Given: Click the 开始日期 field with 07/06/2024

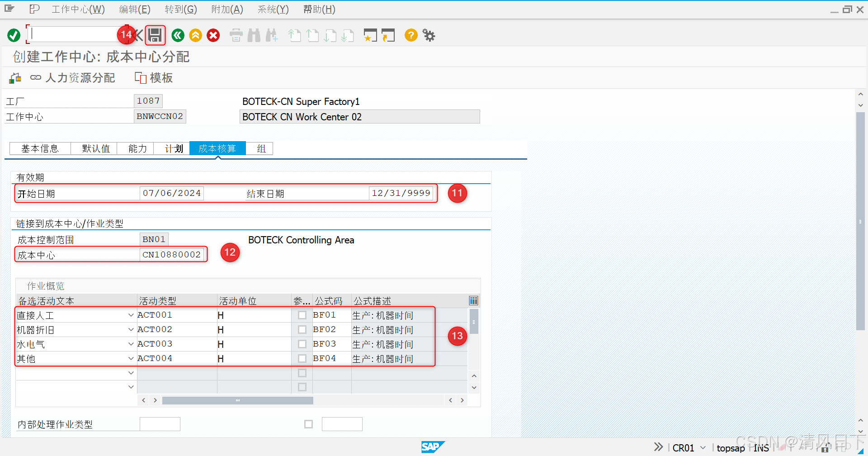Looking at the screenshot, I should 172,193.
